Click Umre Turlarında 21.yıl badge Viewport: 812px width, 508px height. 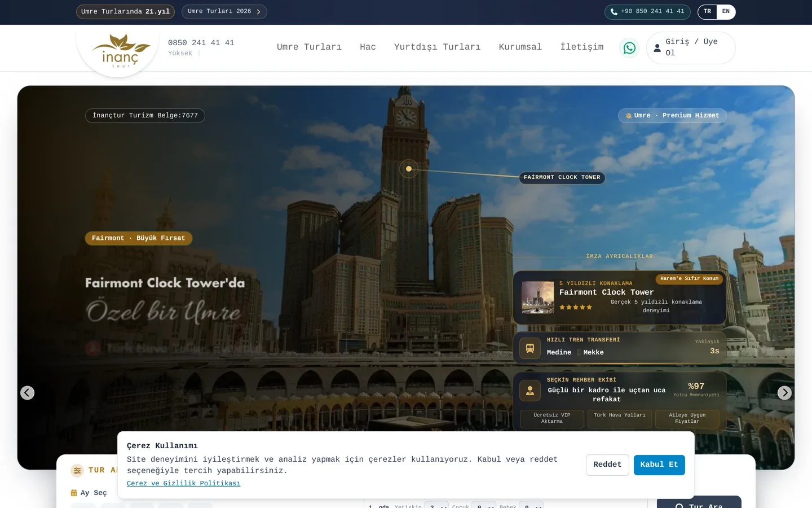click(125, 12)
